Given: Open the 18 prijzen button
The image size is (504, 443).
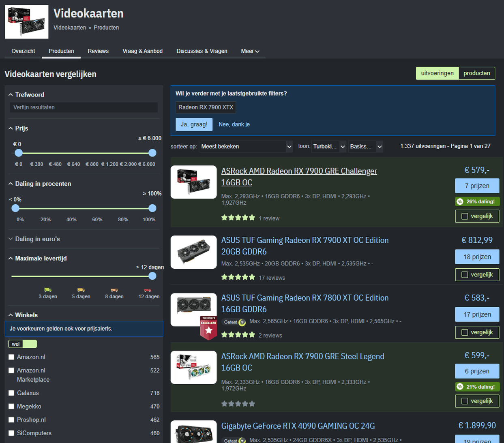Looking at the screenshot, I should point(477,257).
